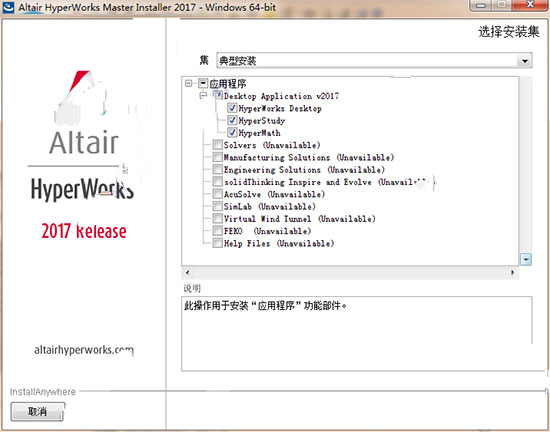Toggle the 应用程序 checkbox
This screenshot has width=550, height=432.
click(x=203, y=83)
